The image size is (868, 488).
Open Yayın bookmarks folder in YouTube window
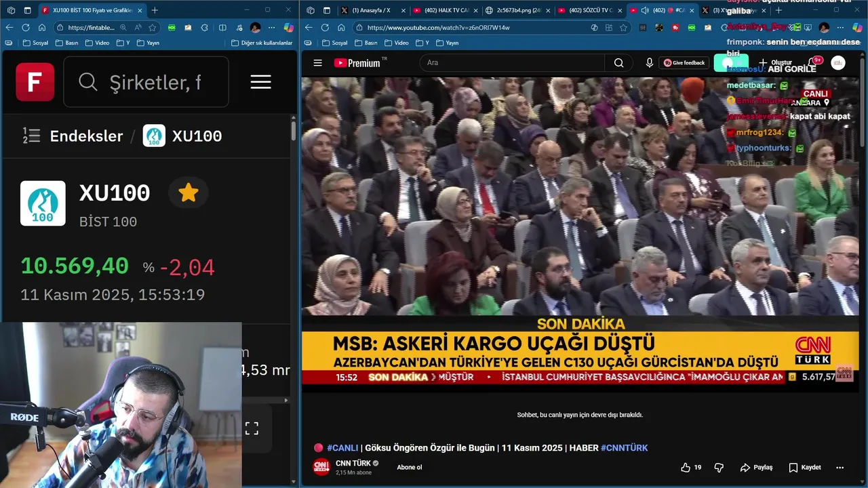[448, 43]
